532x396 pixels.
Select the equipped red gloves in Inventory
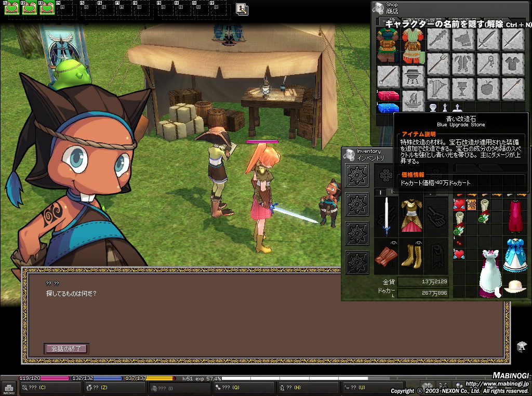(x=386, y=257)
